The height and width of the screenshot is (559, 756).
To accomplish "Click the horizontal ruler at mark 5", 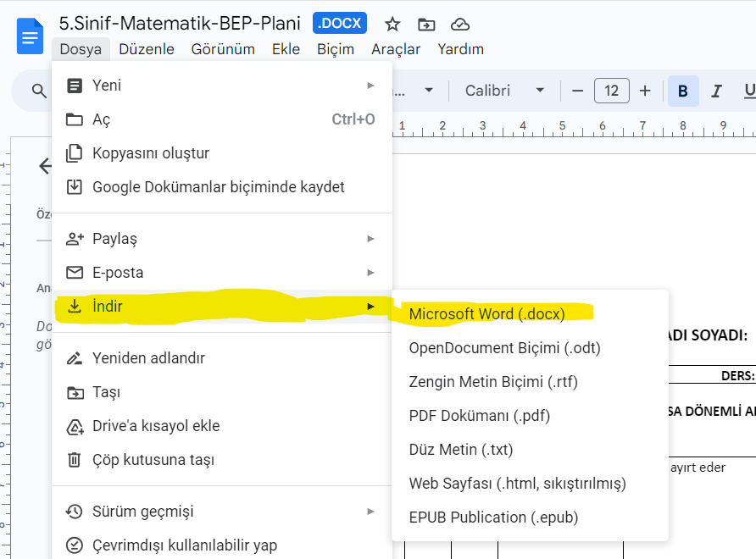I will [x=562, y=126].
